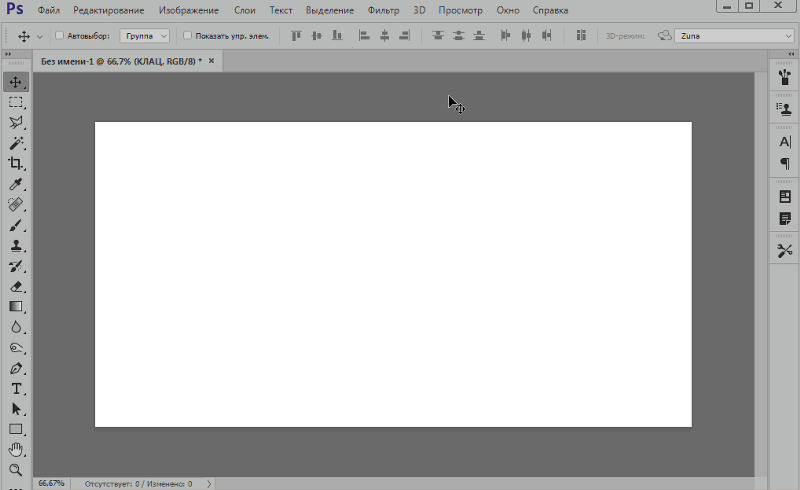Enable the Автовыбор checkbox
Image resolution: width=800 pixels, height=490 pixels.
59,36
